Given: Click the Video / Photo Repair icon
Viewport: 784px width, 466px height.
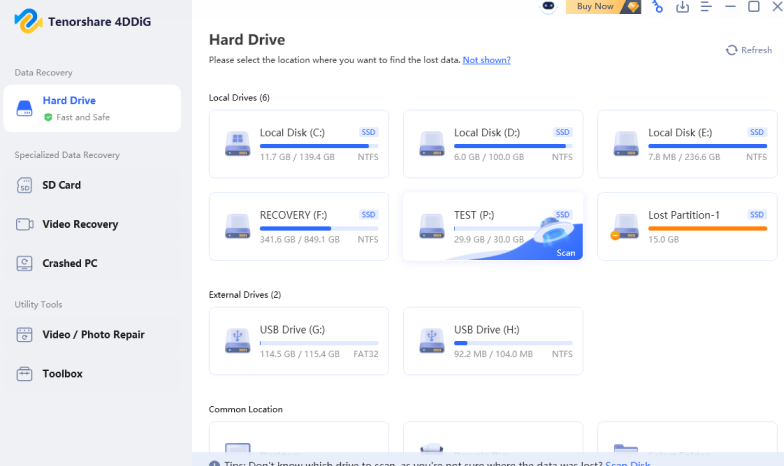Looking at the screenshot, I should point(24,334).
